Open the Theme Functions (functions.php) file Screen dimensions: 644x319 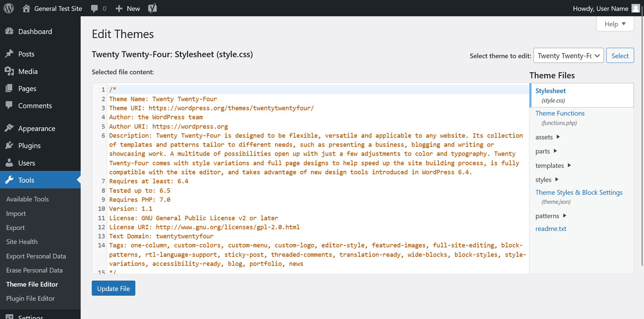pos(560,113)
